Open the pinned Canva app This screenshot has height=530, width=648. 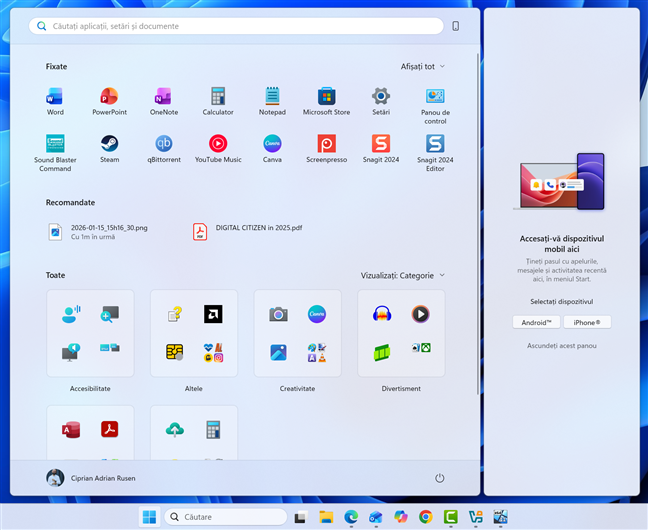272,149
